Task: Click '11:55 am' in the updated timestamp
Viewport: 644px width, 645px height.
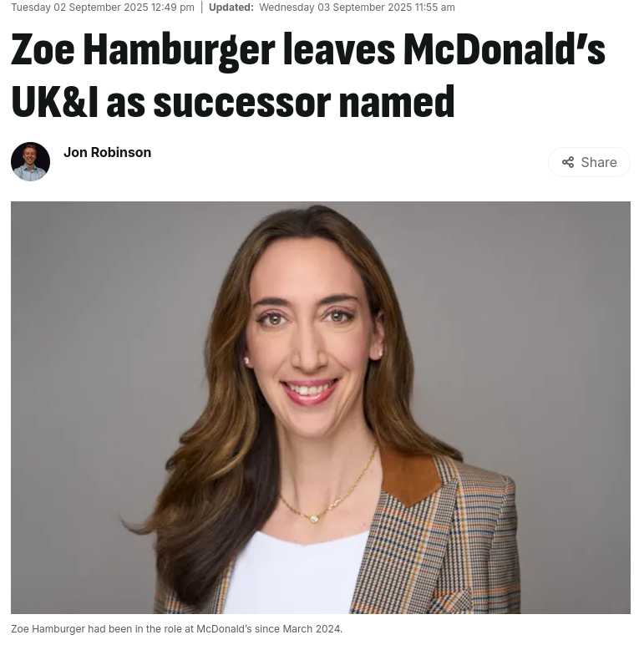Action: [x=435, y=8]
